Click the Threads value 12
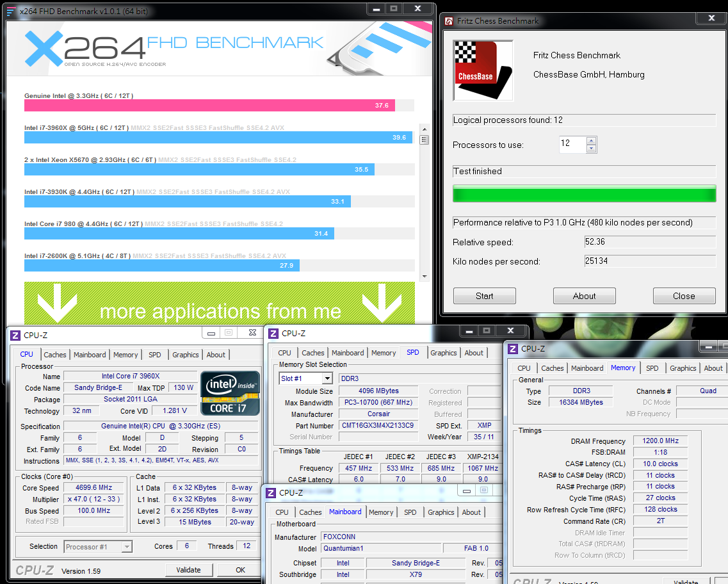Screen dimensions: 728x584 [x=247, y=546]
